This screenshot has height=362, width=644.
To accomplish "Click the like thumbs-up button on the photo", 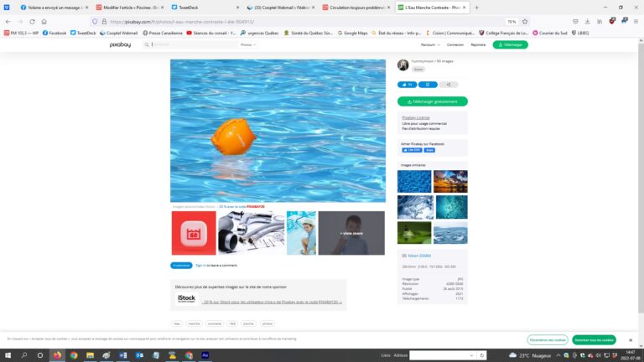I will [407, 85].
